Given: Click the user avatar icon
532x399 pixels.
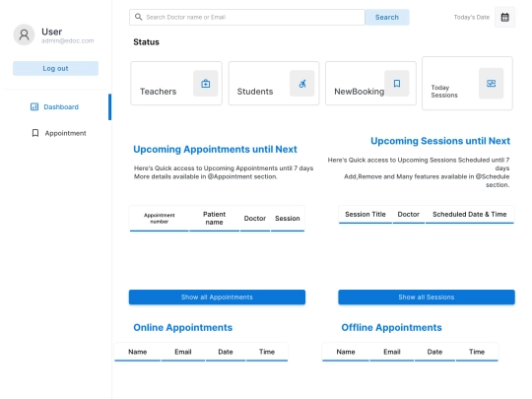Looking at the screenshot, I should 24,34.
